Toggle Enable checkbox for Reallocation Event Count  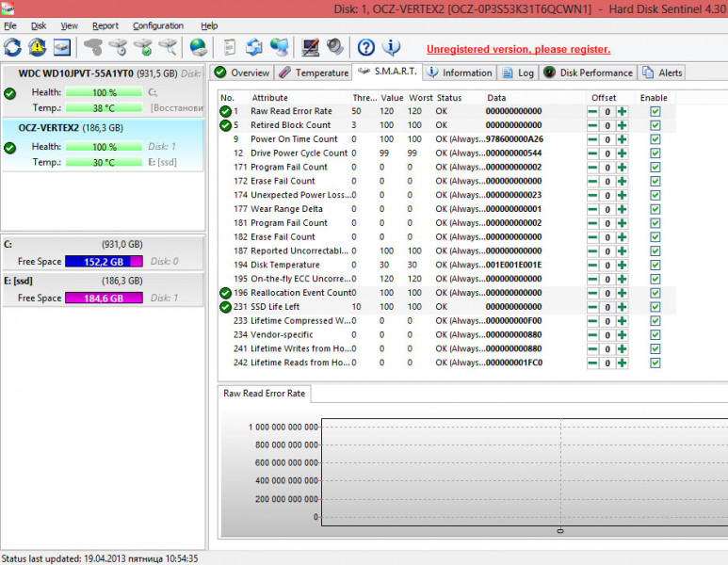pos(655,293)
